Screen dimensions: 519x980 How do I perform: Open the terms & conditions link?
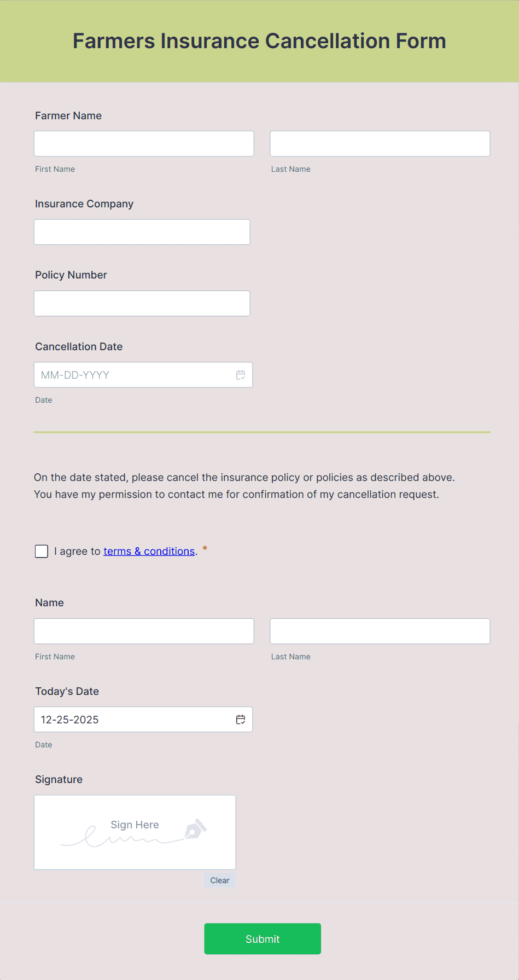click(149, 551)
